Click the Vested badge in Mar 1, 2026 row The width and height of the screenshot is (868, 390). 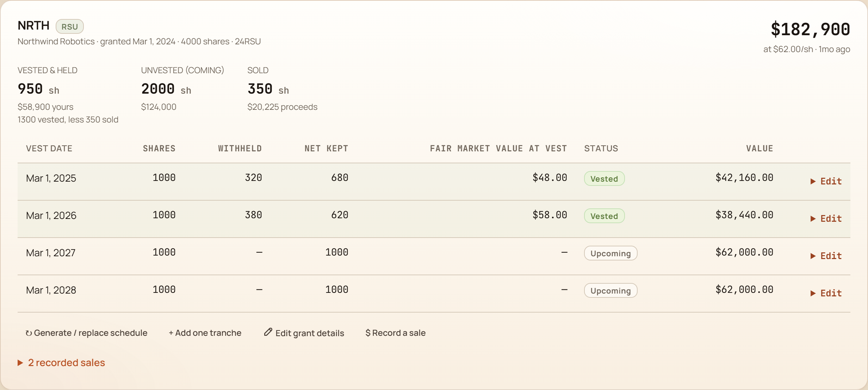click(604, 216)
